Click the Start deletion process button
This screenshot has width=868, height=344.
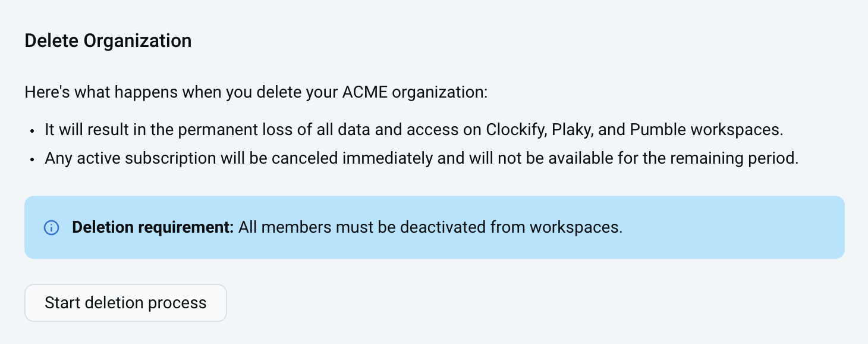pyautogui.click(x=125, y=303)
